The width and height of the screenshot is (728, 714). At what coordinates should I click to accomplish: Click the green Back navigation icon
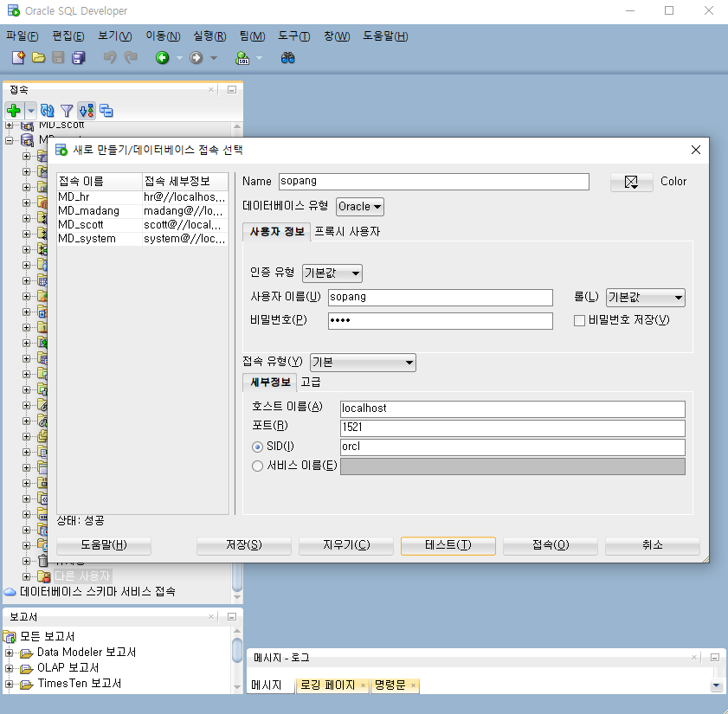pyautogui.click(x=162, y=58)
